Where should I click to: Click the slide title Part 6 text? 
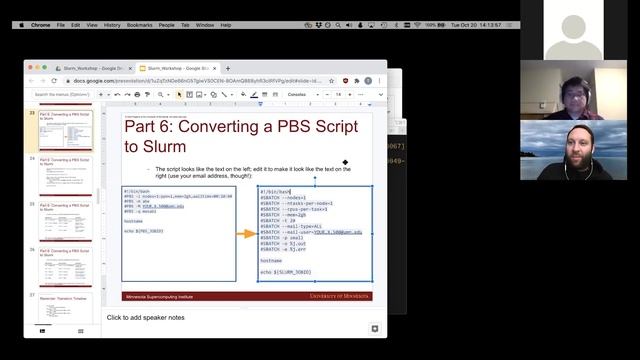pyautogui.click(x=241, y=136)
